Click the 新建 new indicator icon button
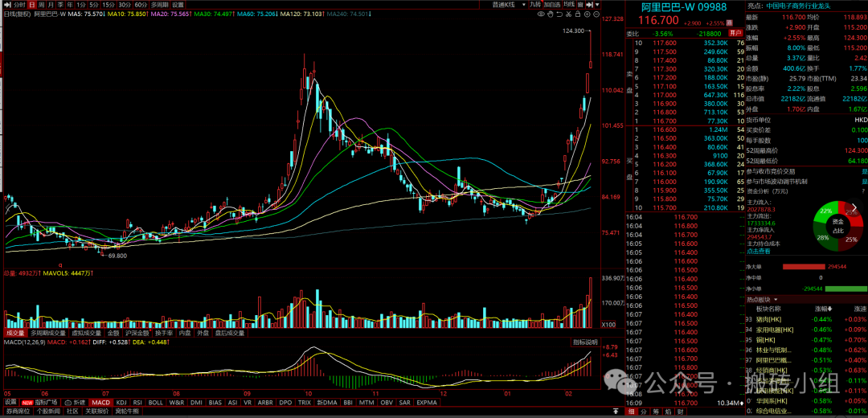The height and width of the screenshot is (418, 868). (x=75, y=402)
